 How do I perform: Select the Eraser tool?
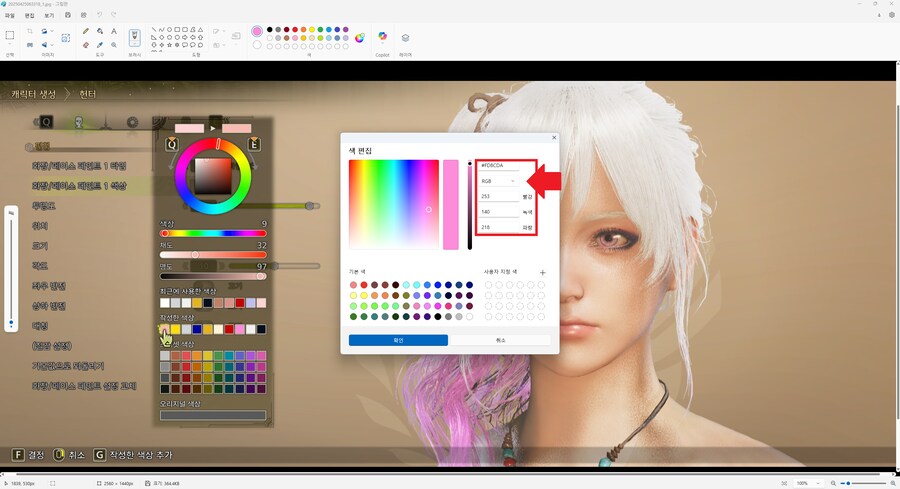86,45
